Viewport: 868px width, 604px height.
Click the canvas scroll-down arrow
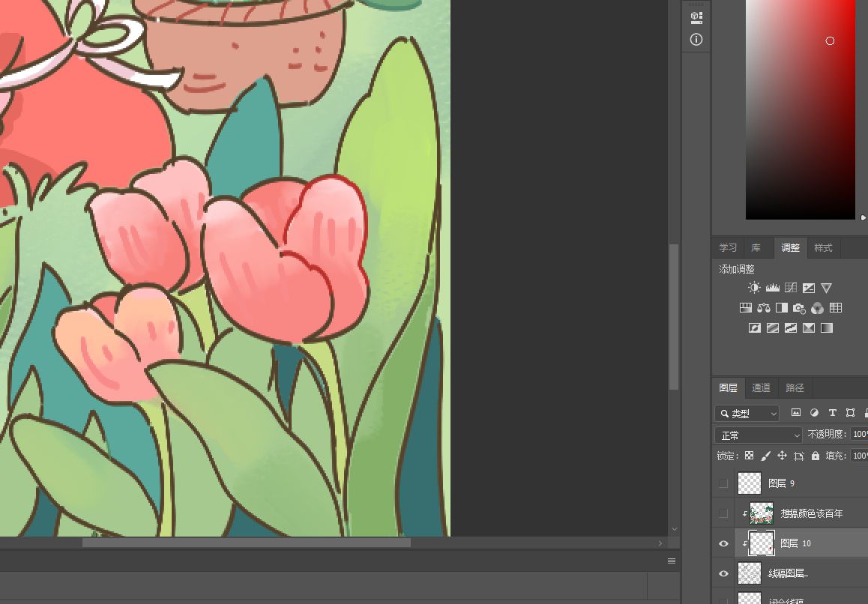click(675, 529)
